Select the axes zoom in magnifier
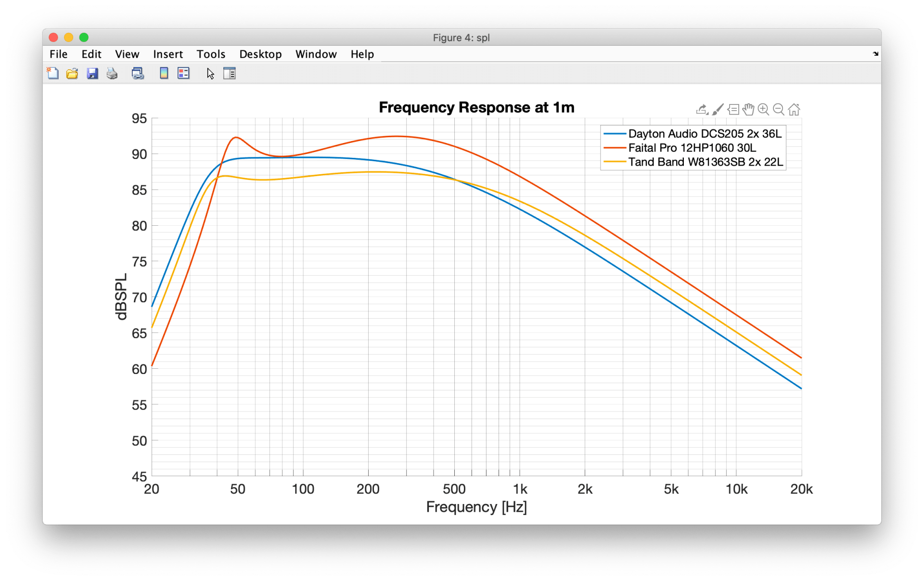This screenshot has height=581, width=924. pyautogui.click(x=763, y=110)
